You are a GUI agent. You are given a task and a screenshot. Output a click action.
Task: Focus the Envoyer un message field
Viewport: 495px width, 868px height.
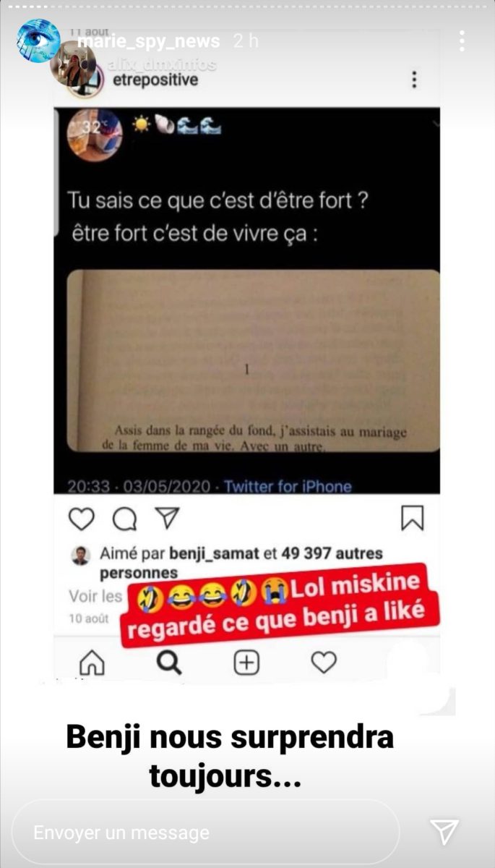tap(206, 832)
